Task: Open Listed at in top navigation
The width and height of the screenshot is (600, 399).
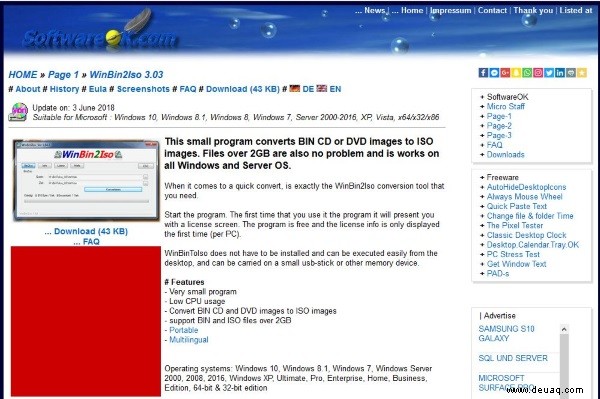Action: [576, 10]
